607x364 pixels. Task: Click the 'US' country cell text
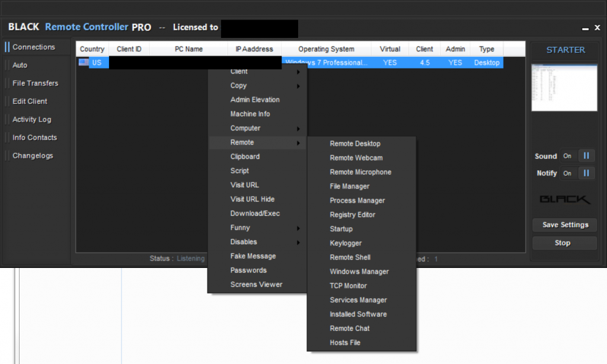[97, 63]
